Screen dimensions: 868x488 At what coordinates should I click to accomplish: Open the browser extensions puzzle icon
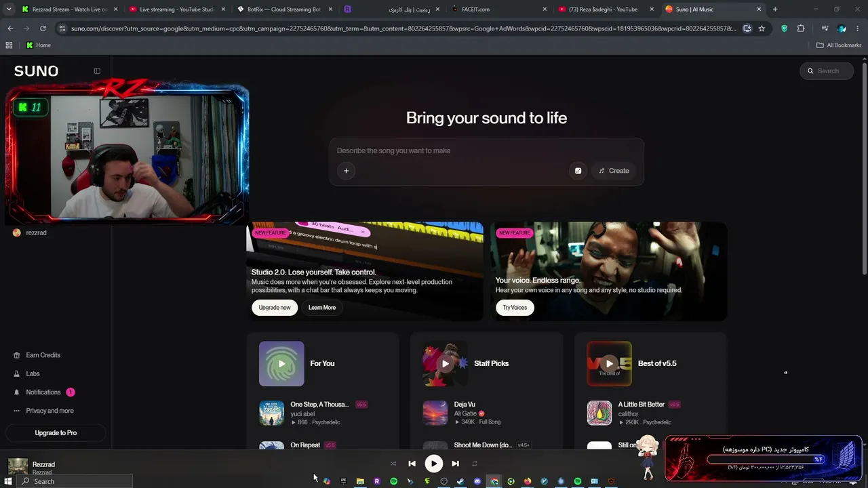(801, 28)
